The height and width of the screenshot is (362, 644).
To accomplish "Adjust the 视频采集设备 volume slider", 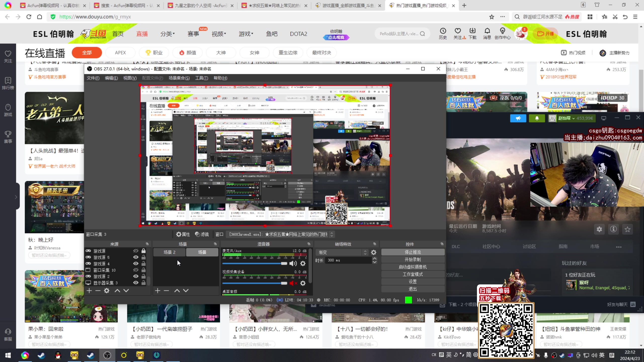I will click(x=255, y=283).
